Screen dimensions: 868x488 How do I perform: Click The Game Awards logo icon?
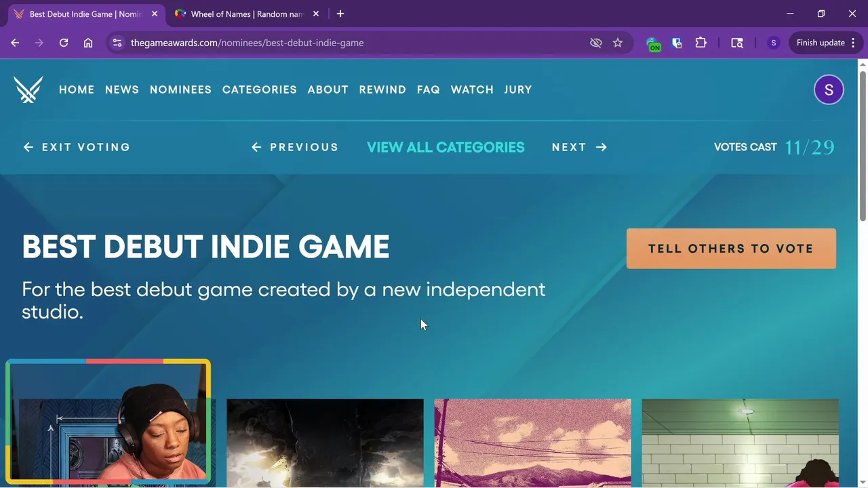pos(28,89)
